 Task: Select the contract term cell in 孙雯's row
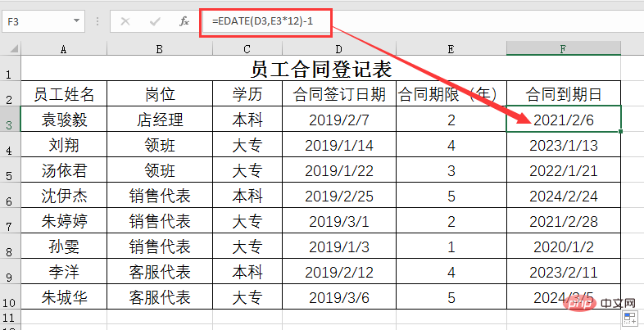click(451, 246)
